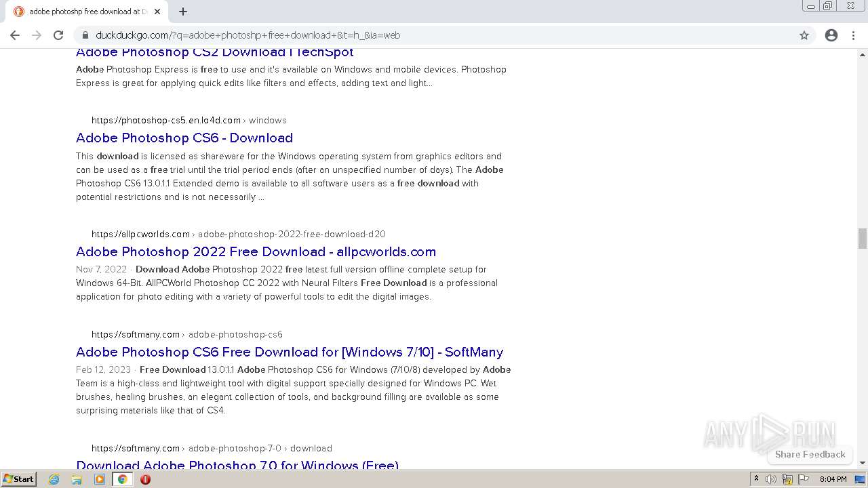Image resolution: width=868 pixels, height=488 pixels.
Task: Open a new tab with the plus button
Action: [183, 12]
